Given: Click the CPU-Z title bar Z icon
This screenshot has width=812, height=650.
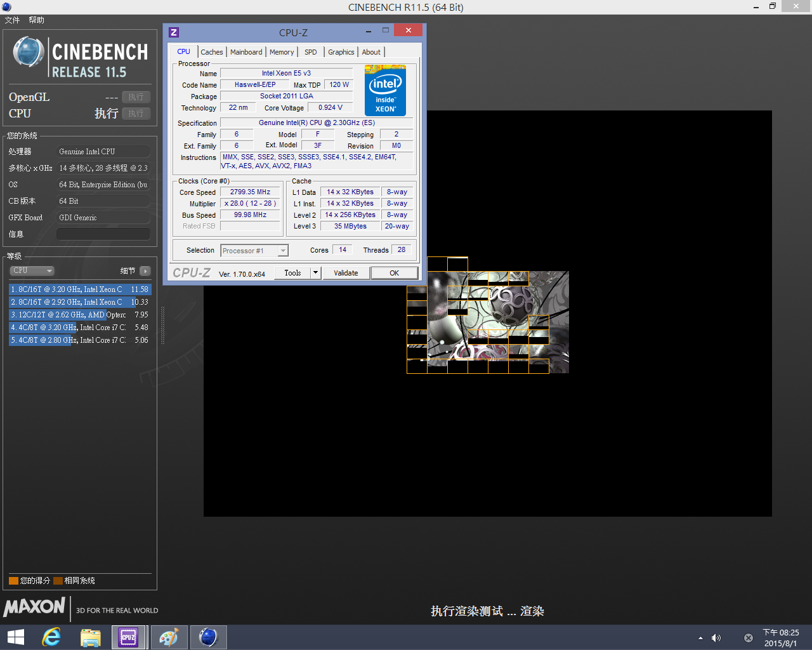Looking at the screenshot, I should coord(174,32).
